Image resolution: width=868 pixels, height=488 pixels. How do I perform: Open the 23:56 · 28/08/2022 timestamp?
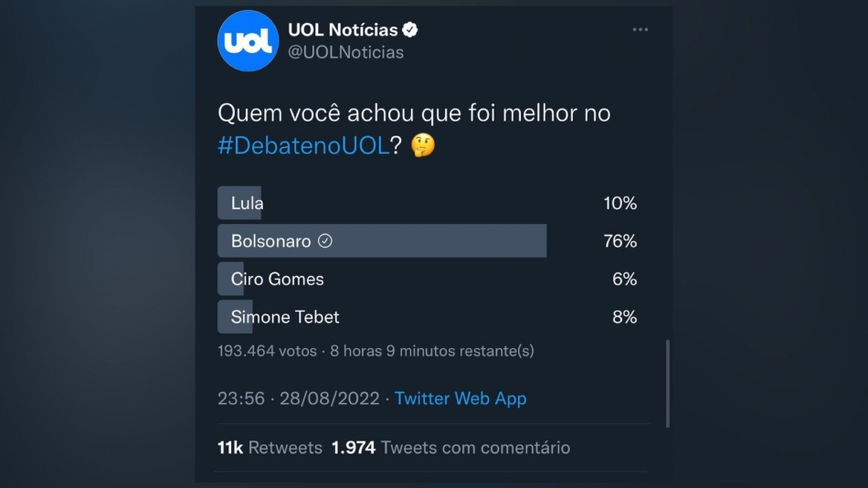tap(298, 398)
